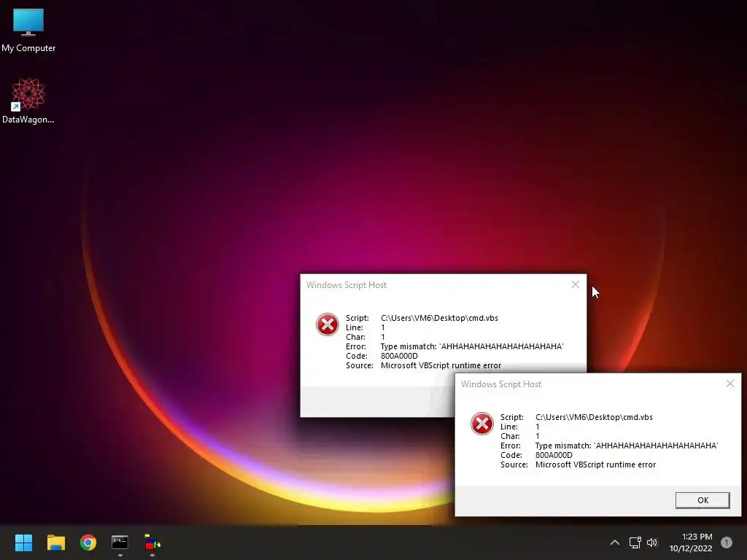This screenshot has width=747, height=560.
Task: Click the script path in the back dialog
Action: 439,318
